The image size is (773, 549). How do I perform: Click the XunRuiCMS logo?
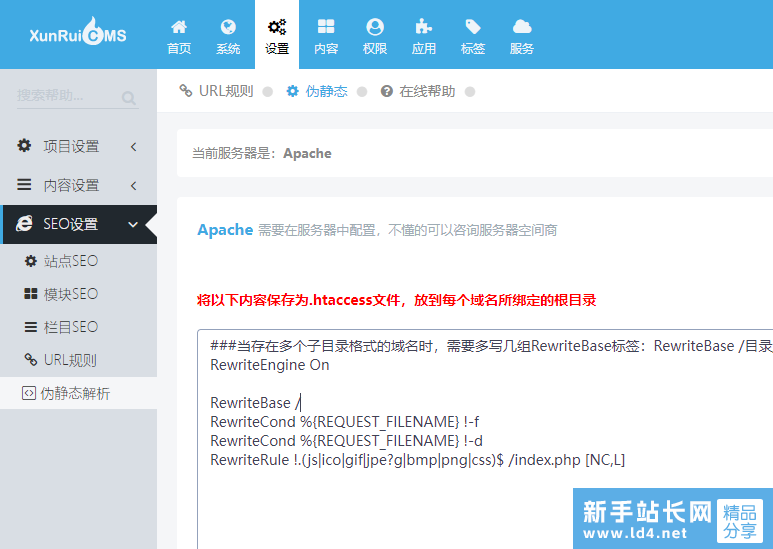[x=77, y=34]
